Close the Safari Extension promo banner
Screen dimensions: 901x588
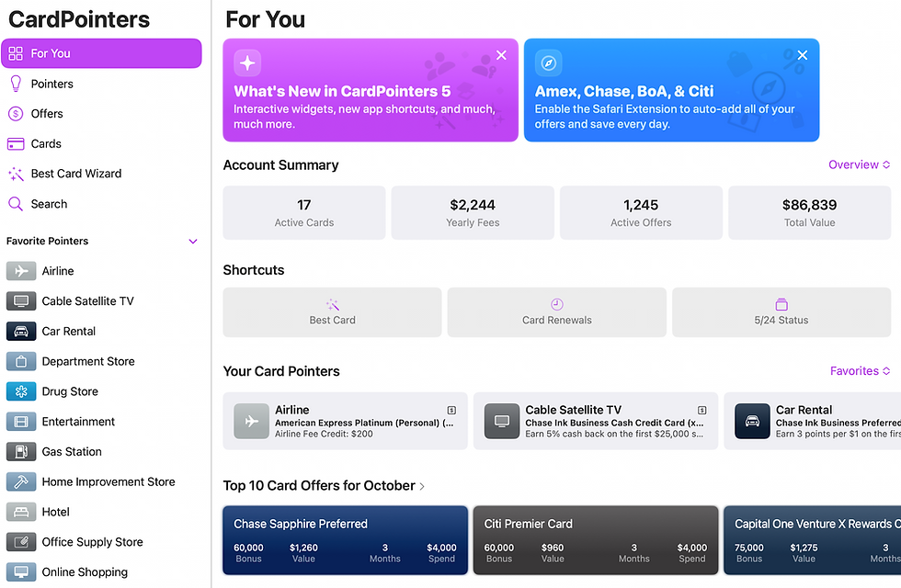803,55
